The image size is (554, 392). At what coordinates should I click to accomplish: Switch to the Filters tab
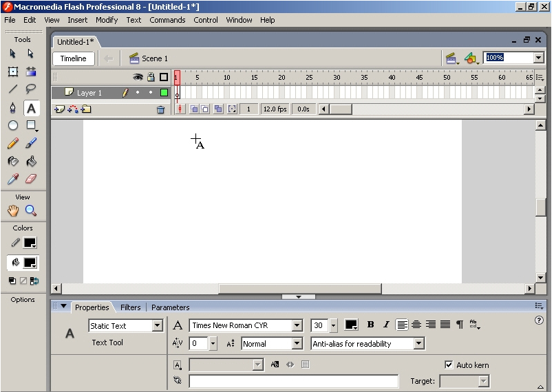130,307
